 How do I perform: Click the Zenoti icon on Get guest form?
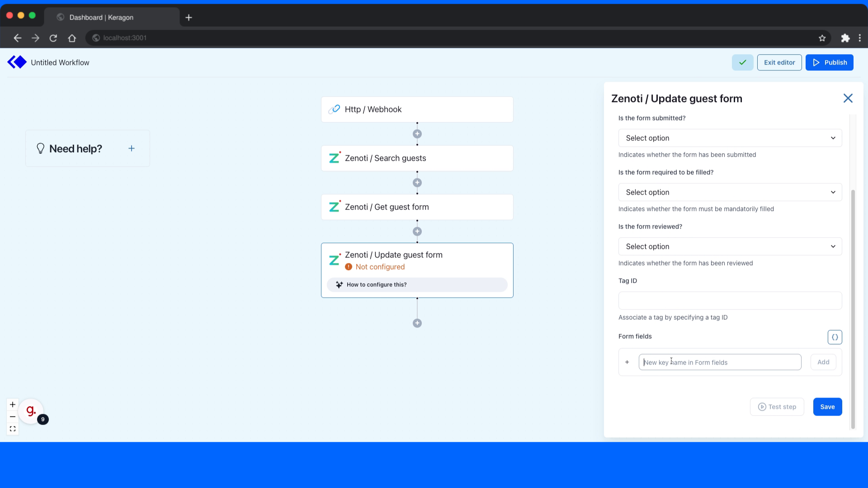pyautogui.click(x=334, y=206)
